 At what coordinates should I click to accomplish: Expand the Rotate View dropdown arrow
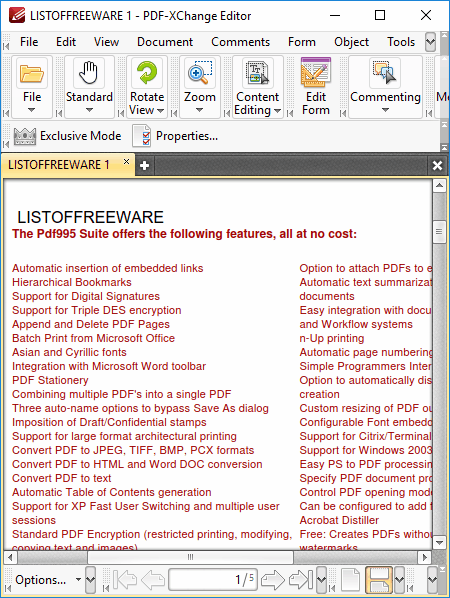coord(161,111)
